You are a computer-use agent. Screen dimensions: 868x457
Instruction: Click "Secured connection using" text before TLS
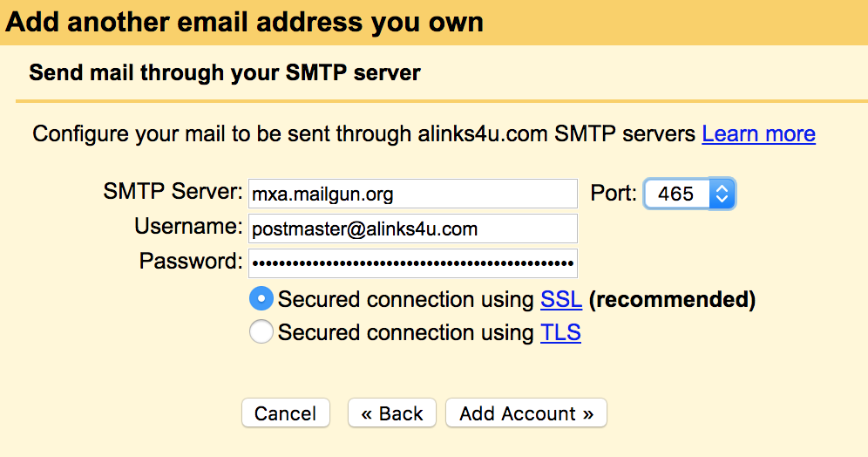(x=405, y=332)
